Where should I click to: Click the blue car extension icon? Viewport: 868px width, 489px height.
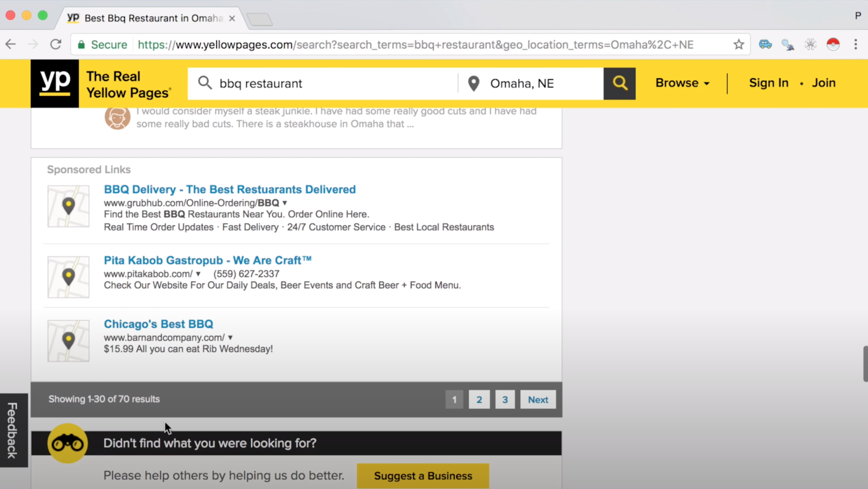tap(765, 45)
